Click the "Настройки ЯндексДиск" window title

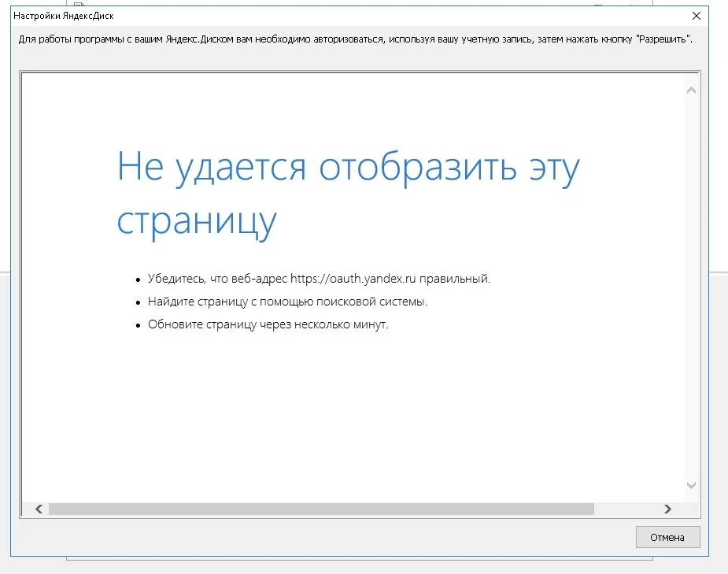click(64, 16)
